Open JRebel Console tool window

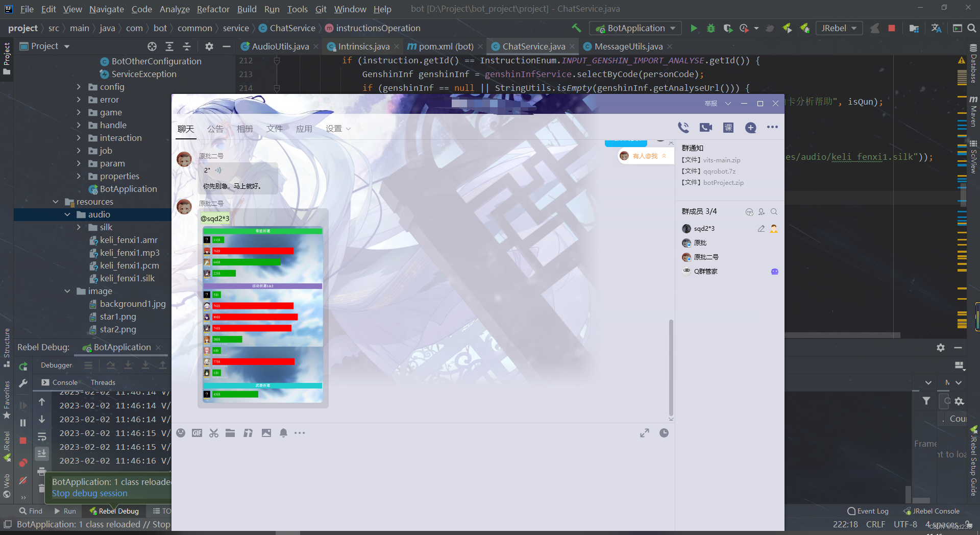pyautogui.click(x=932, y=511)
